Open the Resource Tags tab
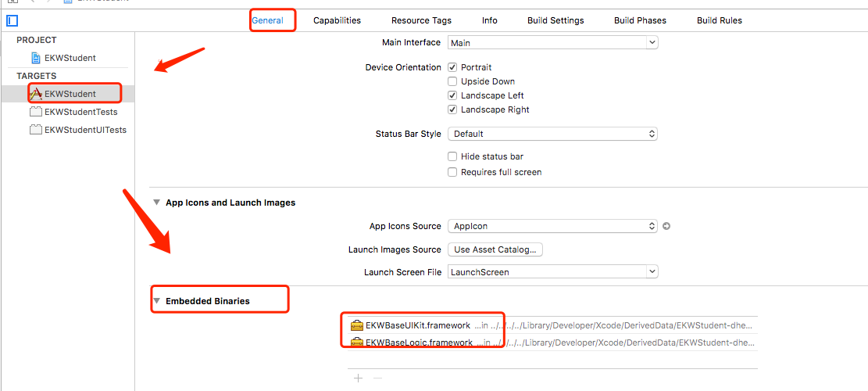 coord(421,20)
